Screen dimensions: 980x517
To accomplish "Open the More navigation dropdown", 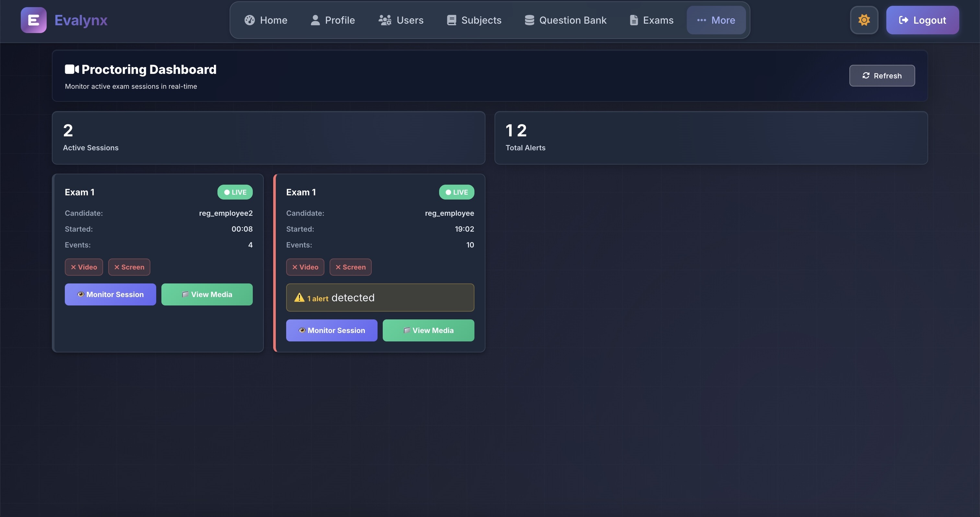I will pos(716,20).
